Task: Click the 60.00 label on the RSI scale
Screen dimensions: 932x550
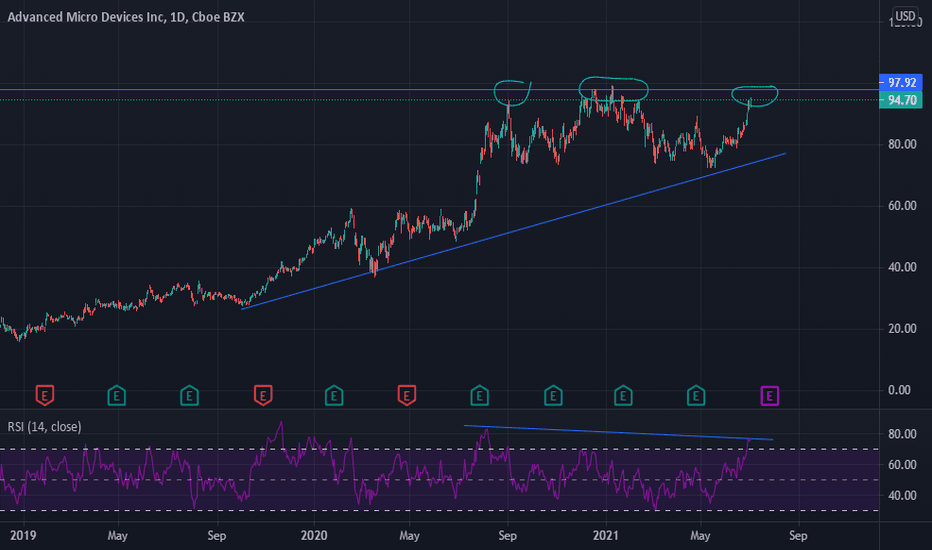Action: click(902, 465)
